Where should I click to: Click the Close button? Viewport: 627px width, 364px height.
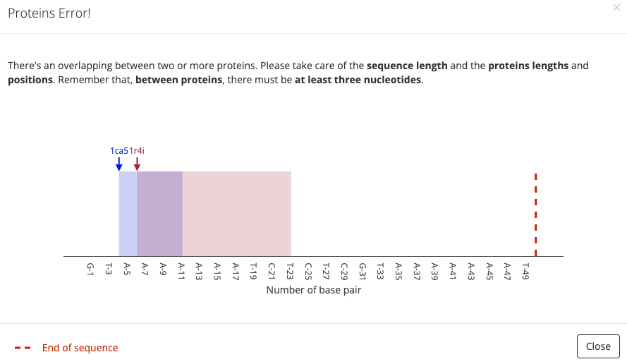(598, 346)
